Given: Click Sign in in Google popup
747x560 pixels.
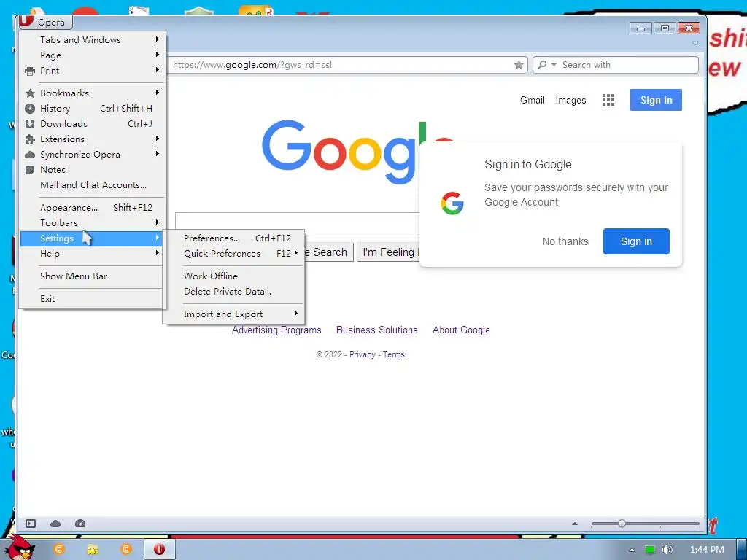Looking at the screenshot, I should [x=636, y=241].
